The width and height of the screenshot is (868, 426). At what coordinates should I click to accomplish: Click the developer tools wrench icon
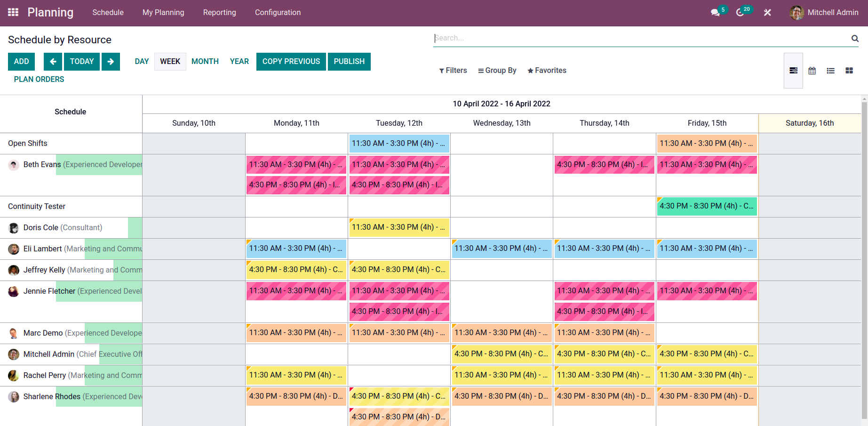(x=767, y=13)
